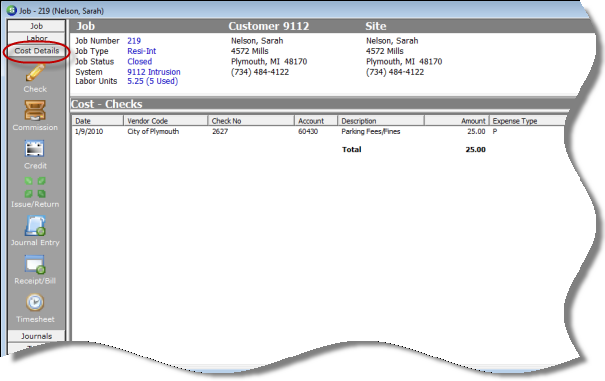Open the Journals sidebar tab

36,336
